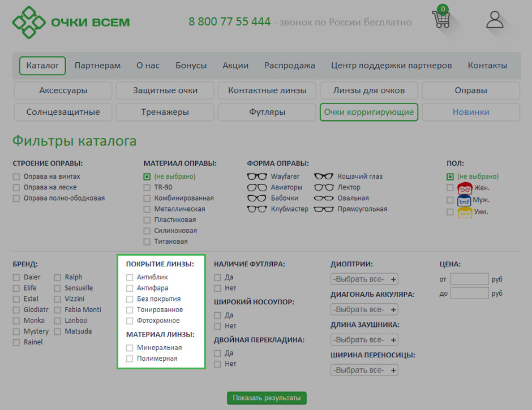This screenshot has width=532, height=410.
Task: Pick the Кошачий глаз glasses icon
Action: 324,176
